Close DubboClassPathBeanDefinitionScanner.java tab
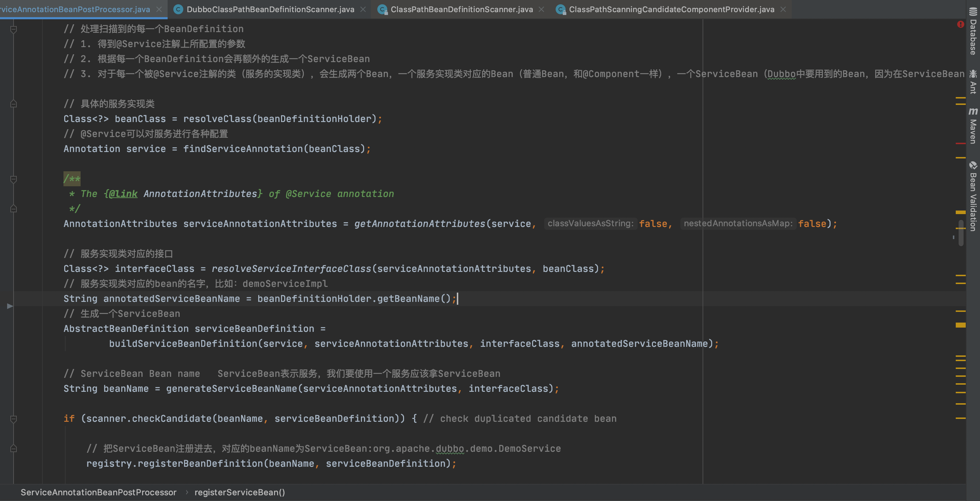The image size is (980, 501). [x=363, y=9]
